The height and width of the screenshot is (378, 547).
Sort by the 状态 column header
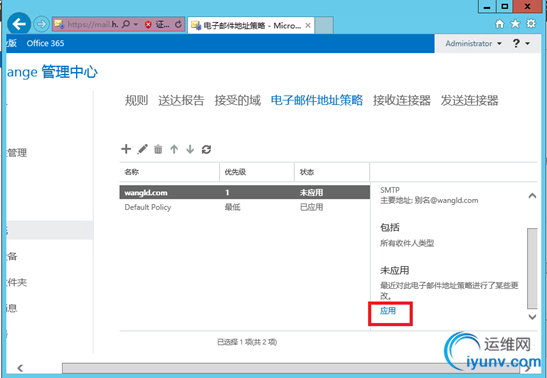coord(332,172)
